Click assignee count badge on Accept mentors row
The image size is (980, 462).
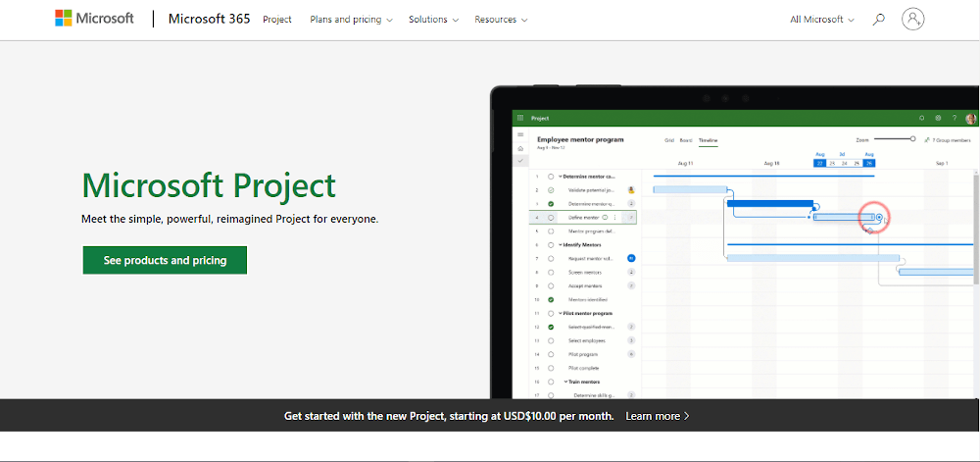tap(631, 285)
